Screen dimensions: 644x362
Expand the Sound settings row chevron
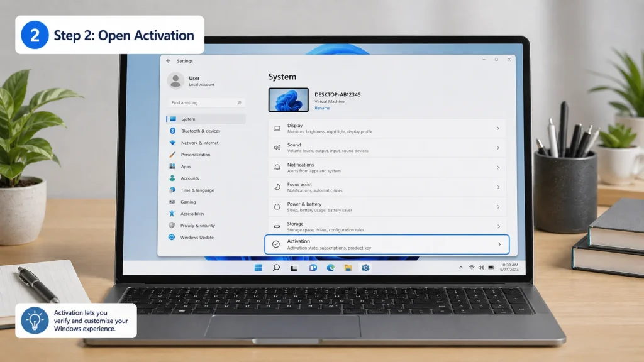[498, 148]
